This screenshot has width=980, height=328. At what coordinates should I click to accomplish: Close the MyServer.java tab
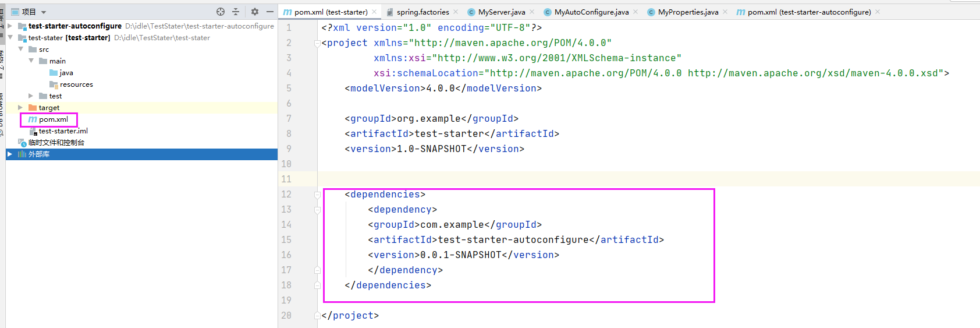532,12
